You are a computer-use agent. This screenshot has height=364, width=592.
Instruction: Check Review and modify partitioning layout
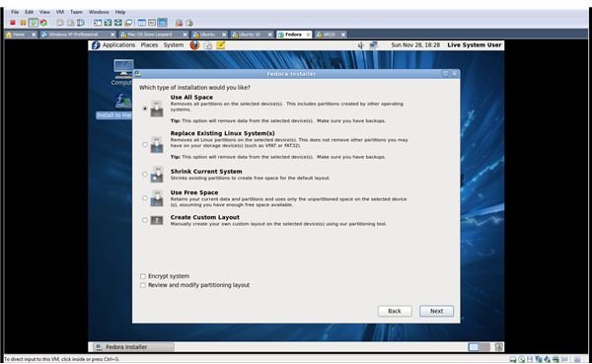(143, 285)
